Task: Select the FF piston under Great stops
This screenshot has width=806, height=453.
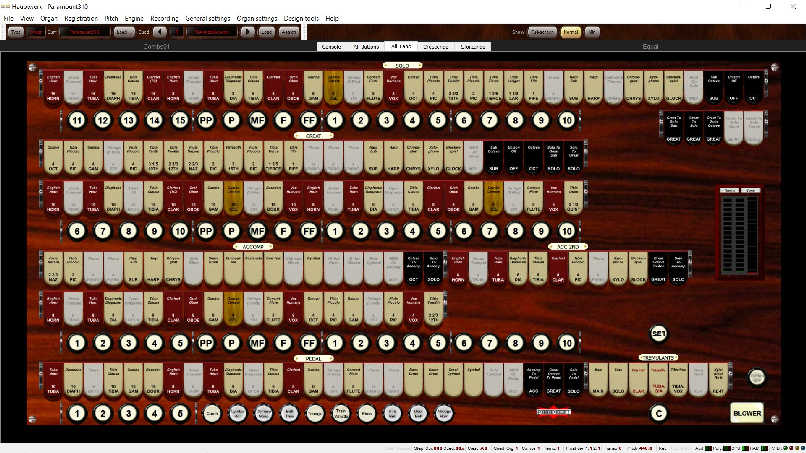Action: [x=309, y=231]
